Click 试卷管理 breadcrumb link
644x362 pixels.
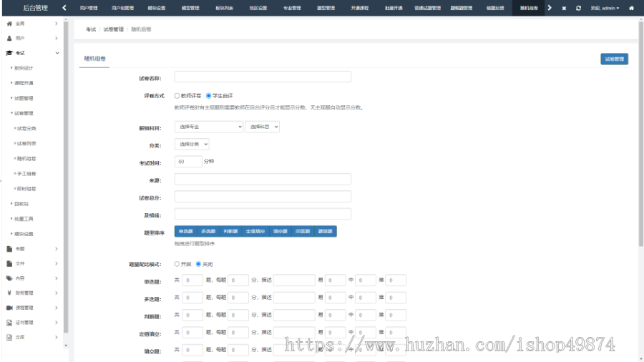113,29
